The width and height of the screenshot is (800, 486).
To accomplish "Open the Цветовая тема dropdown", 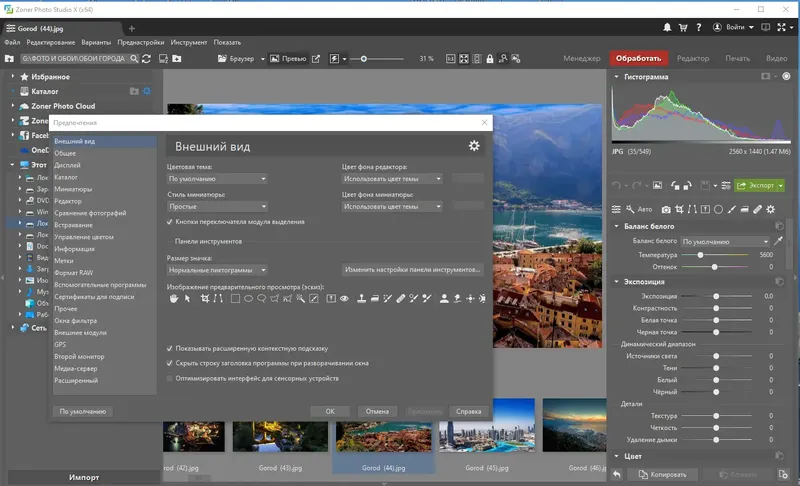I will click(216, 179).
